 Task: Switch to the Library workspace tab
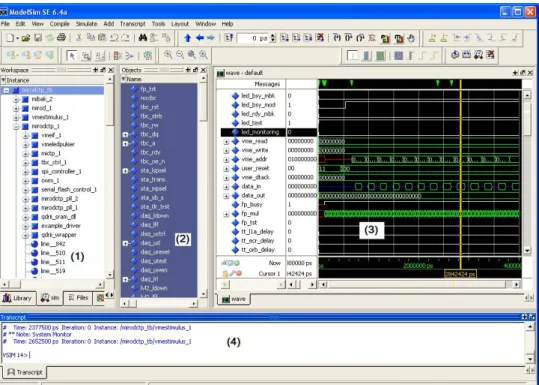pyautogui.click(x=18, y=298)
